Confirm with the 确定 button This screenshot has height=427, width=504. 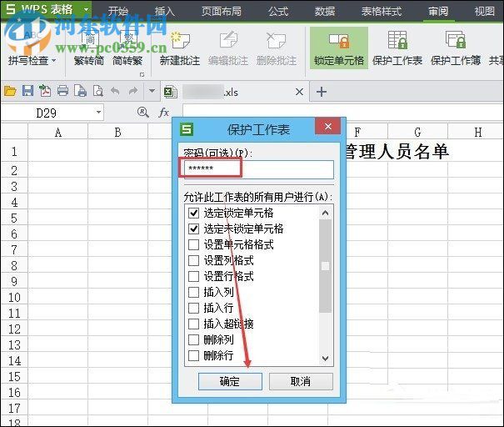tap(230, 382)
